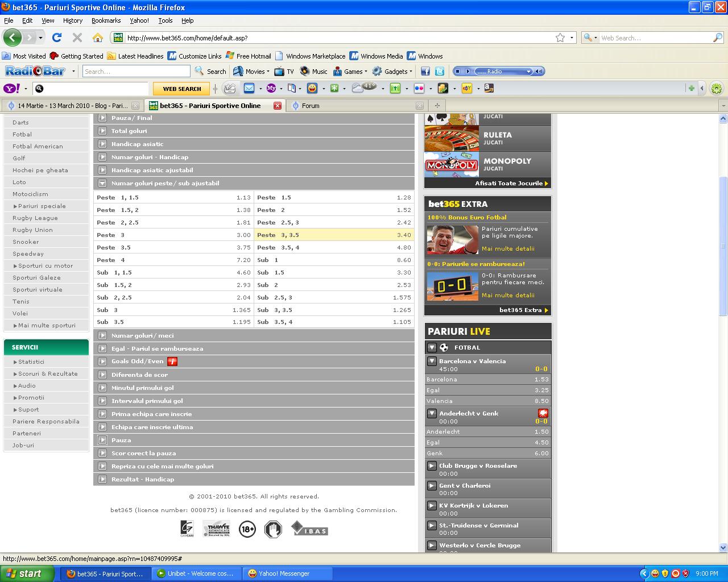This screenshot has width=728, height=582.
Task: Open Afisati Toate Jocurile link
Action: [511, 184]
